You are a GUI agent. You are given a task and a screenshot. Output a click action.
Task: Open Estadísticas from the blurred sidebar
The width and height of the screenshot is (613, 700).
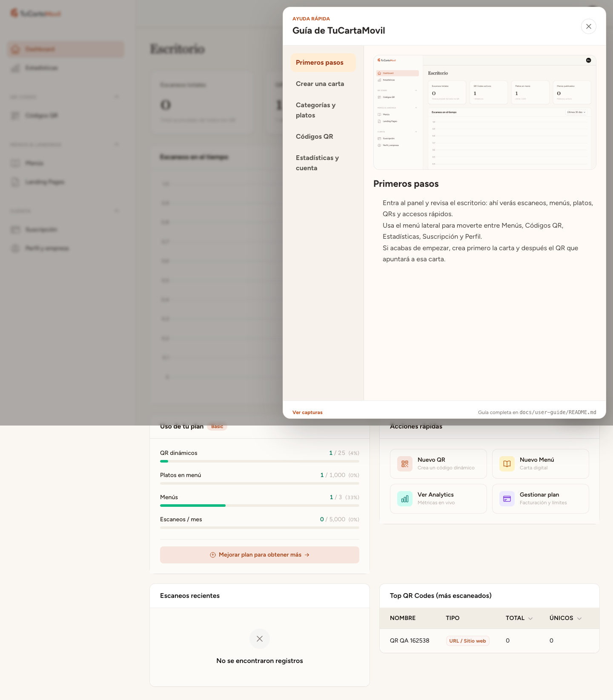tap(66, 68)
